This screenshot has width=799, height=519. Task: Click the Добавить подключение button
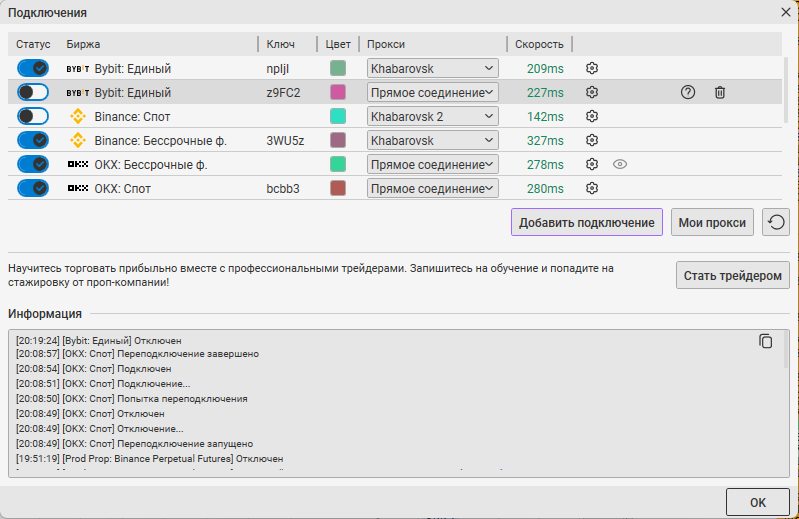587,222
